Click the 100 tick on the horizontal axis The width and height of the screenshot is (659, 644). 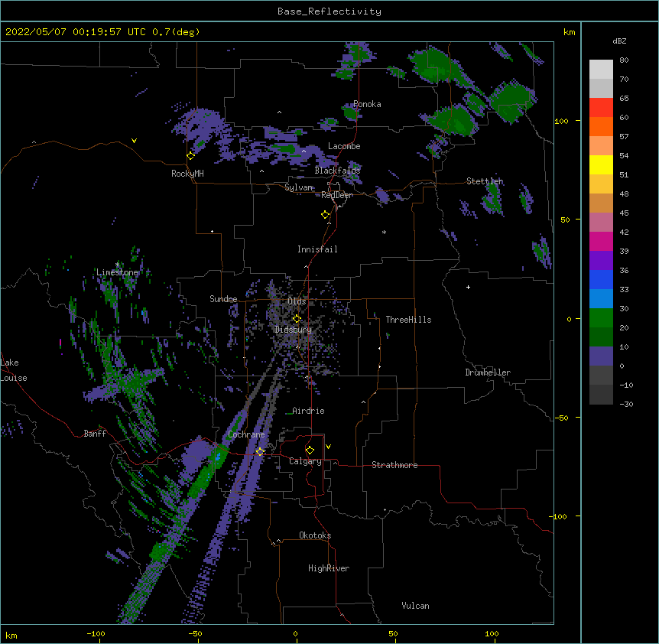492,634
